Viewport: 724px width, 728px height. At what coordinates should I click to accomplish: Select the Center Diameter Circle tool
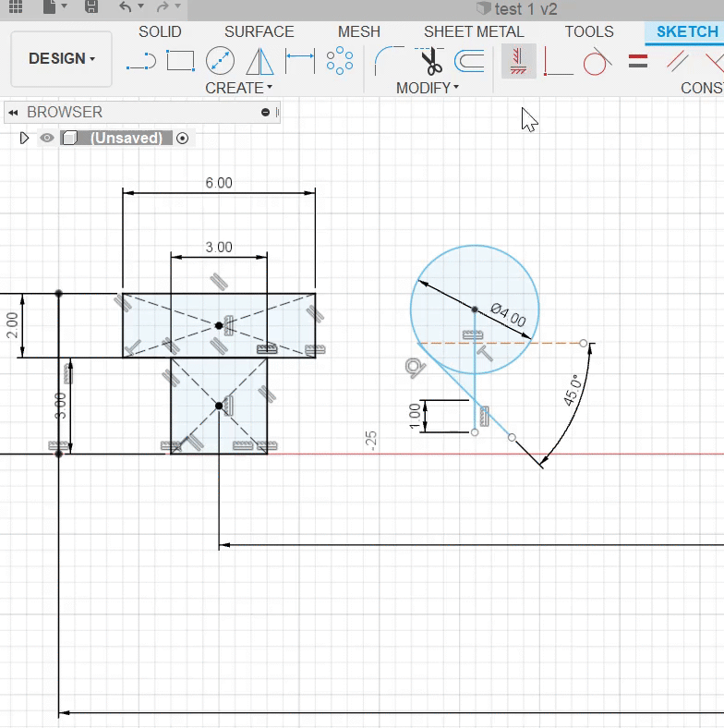(220, 61)
